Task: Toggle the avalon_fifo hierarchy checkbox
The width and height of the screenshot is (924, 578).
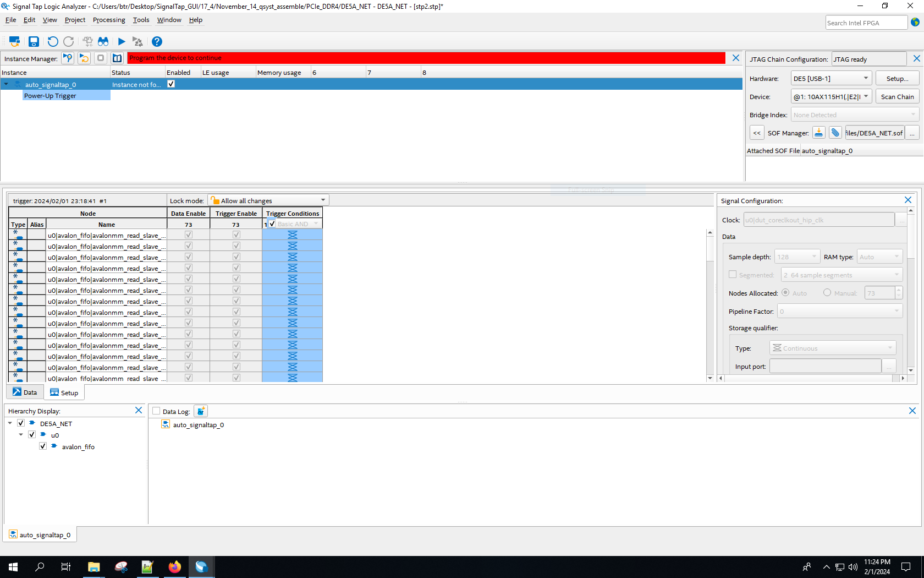Action: pos(43,446)
